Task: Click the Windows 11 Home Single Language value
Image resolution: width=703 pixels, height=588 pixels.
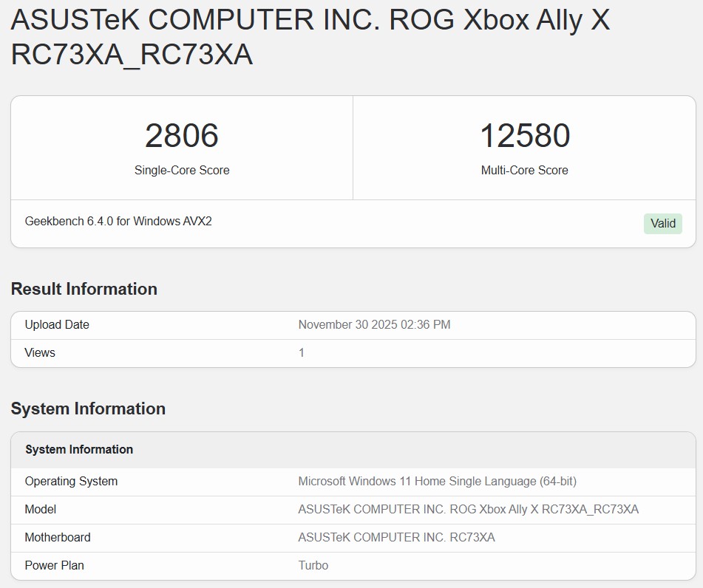Action: click(x=437, y=481)
